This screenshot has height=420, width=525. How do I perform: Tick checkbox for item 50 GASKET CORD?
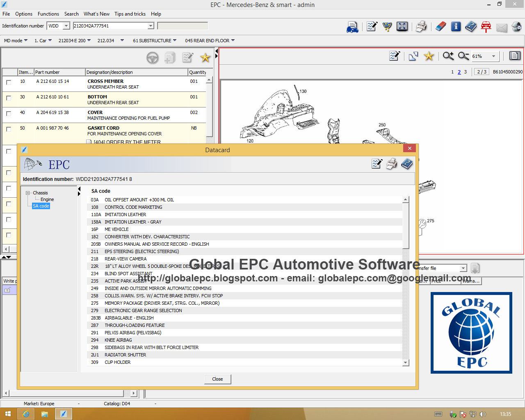click(9, 129)
